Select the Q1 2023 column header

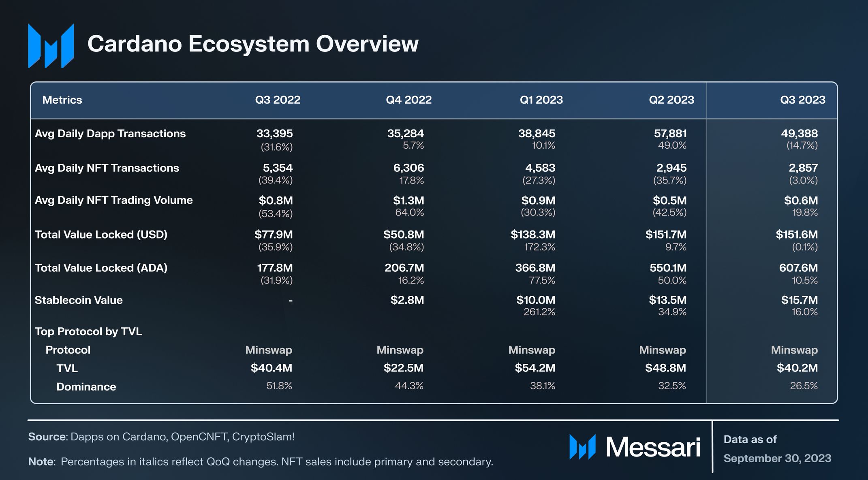pyautogui.click(x=541, y=100)
